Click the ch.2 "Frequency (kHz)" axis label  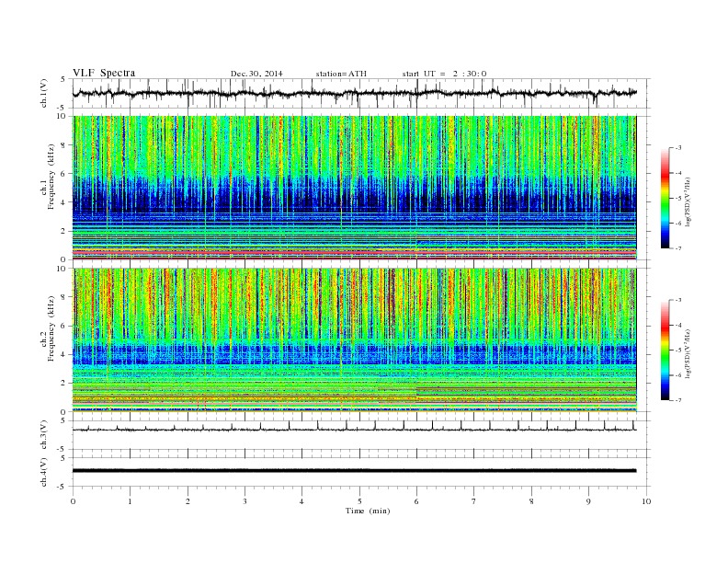click(51, 327)
